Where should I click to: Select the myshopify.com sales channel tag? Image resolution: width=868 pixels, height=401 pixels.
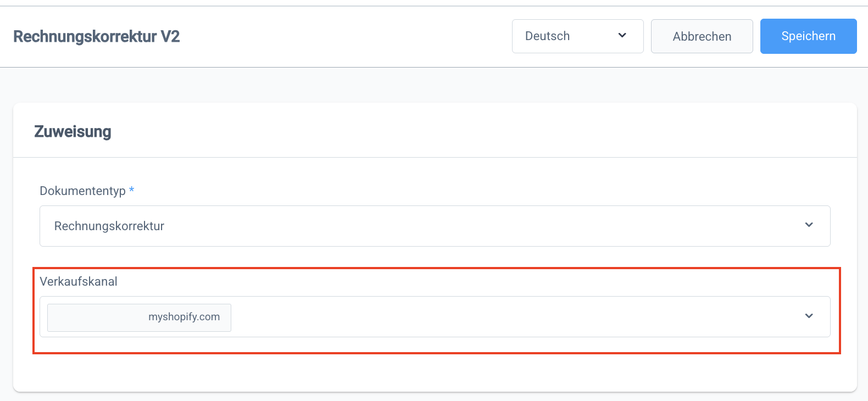click(x=138, y=317)
